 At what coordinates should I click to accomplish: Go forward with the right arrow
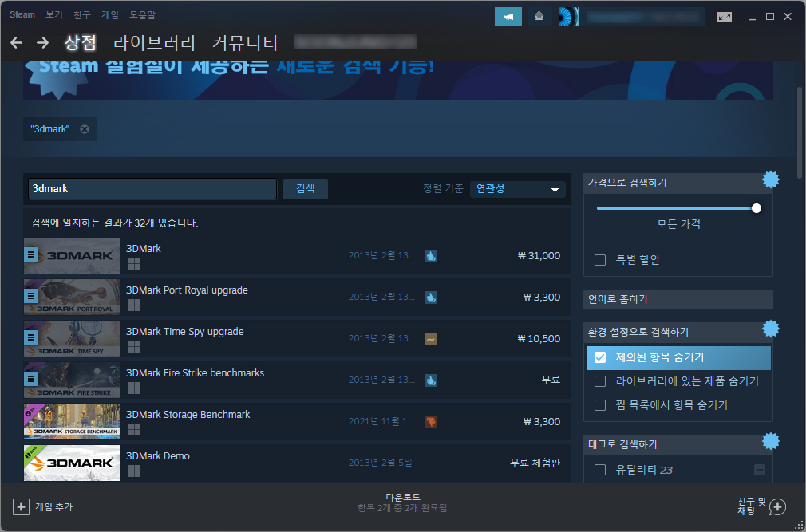(x=42, y=42)
